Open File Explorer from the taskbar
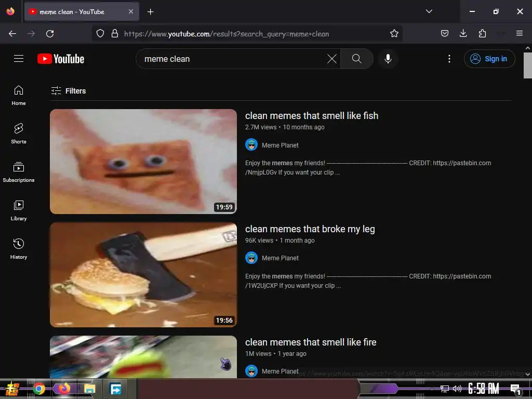 point(89,389)
